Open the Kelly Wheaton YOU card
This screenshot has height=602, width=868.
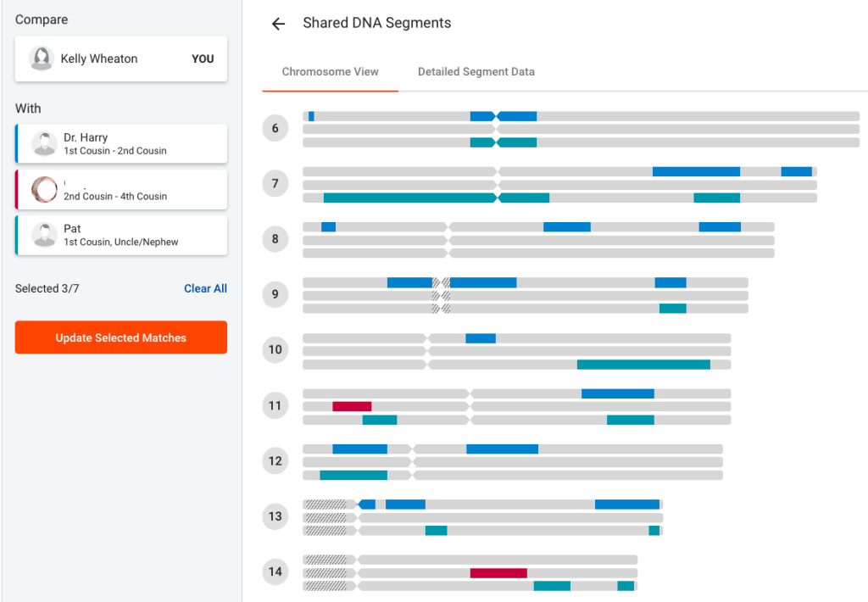pyautogui.click(x=121, y=59)
